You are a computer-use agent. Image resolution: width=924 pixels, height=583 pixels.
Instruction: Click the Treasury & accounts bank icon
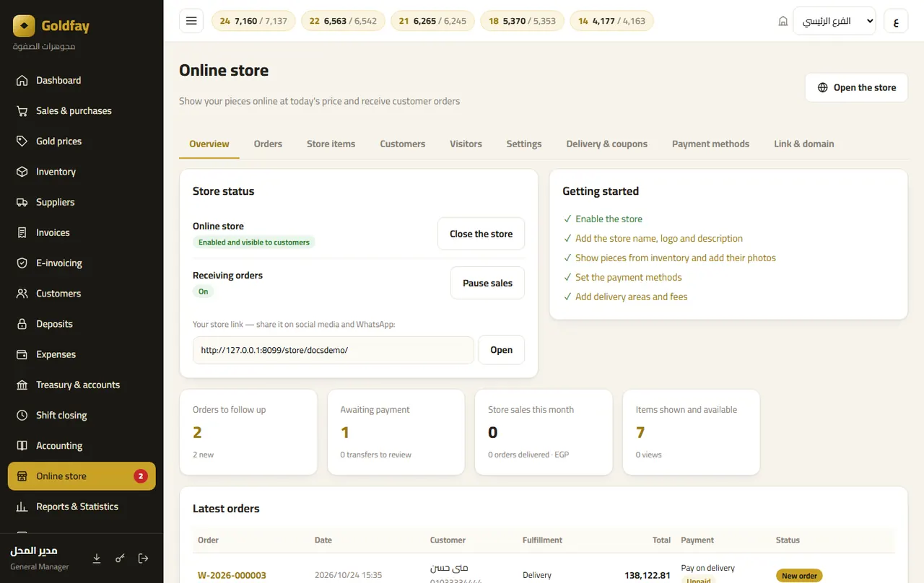22,385
